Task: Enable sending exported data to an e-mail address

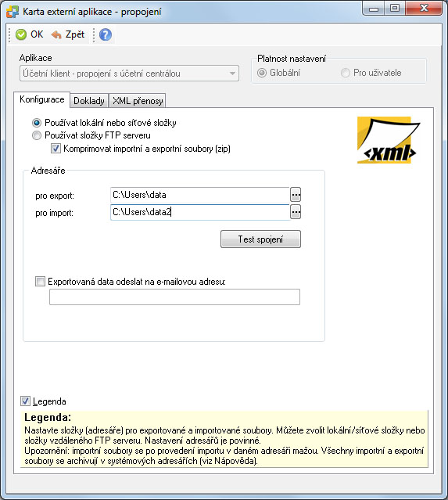Action: click(x=40, y=281)
